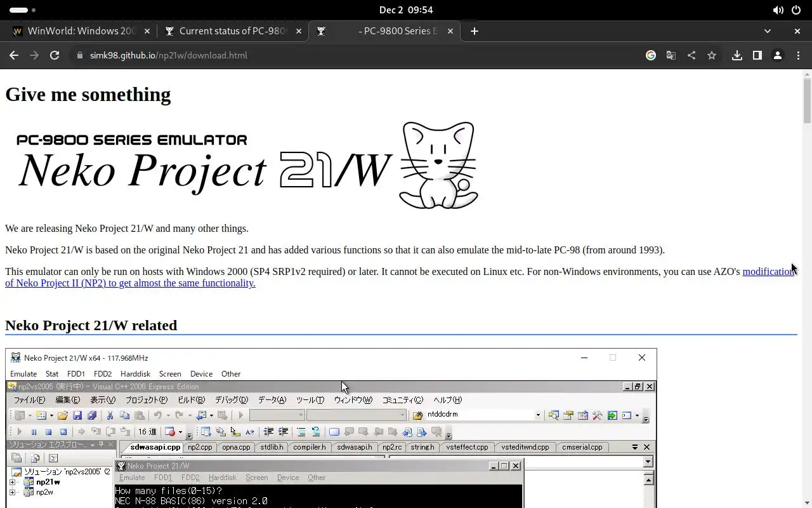Select the cmserial.cpp editor tab

[x=582, y=447]
